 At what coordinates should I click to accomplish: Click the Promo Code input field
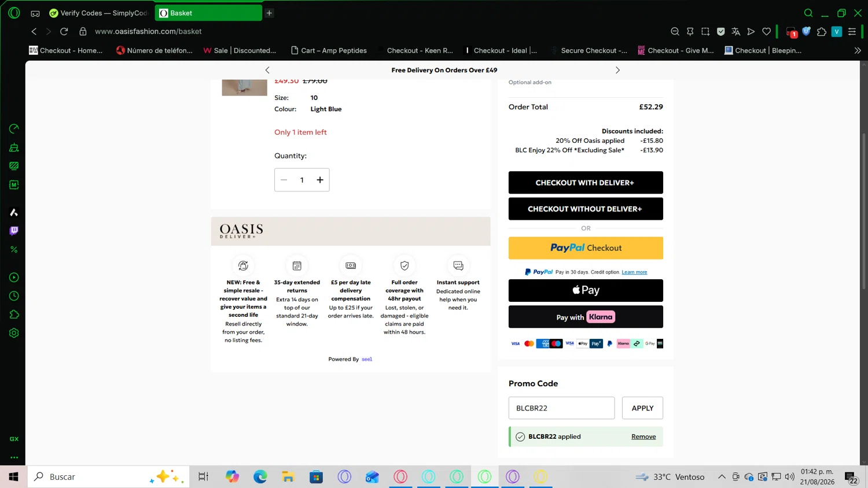click(561, 408)
